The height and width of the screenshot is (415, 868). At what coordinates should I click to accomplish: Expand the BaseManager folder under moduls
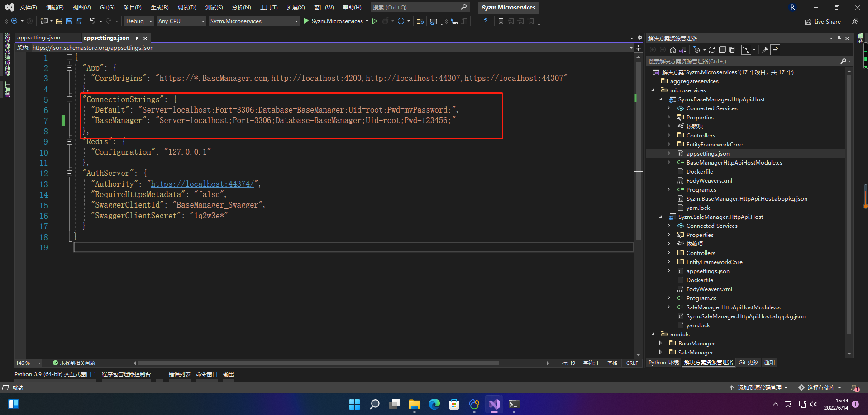pos(661,344)
